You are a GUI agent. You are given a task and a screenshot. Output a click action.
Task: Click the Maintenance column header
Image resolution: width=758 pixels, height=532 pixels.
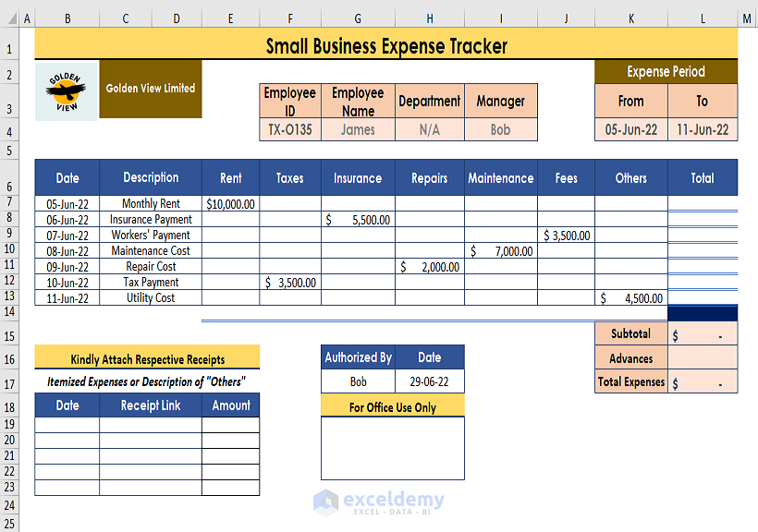coord(500,177)
